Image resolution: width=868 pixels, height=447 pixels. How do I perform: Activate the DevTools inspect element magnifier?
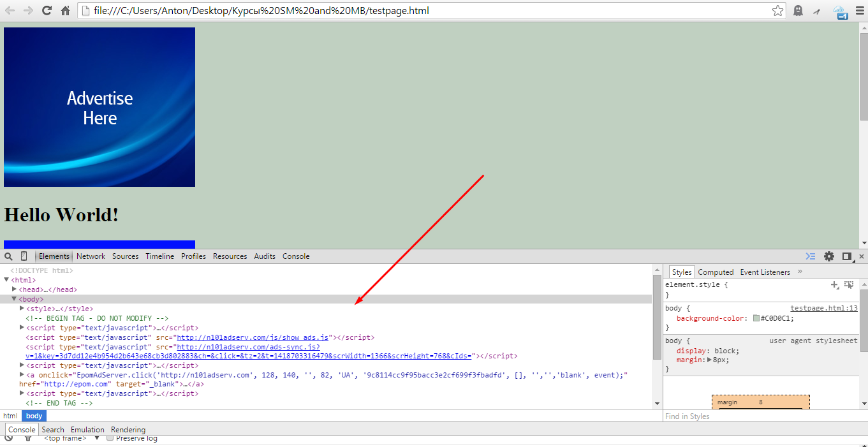[x=9, y=256]
